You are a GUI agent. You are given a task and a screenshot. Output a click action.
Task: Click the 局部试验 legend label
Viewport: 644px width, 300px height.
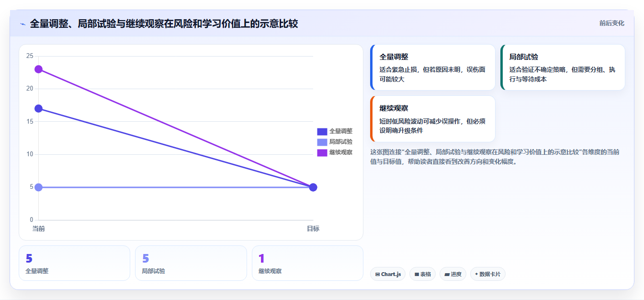coord(341,142)
